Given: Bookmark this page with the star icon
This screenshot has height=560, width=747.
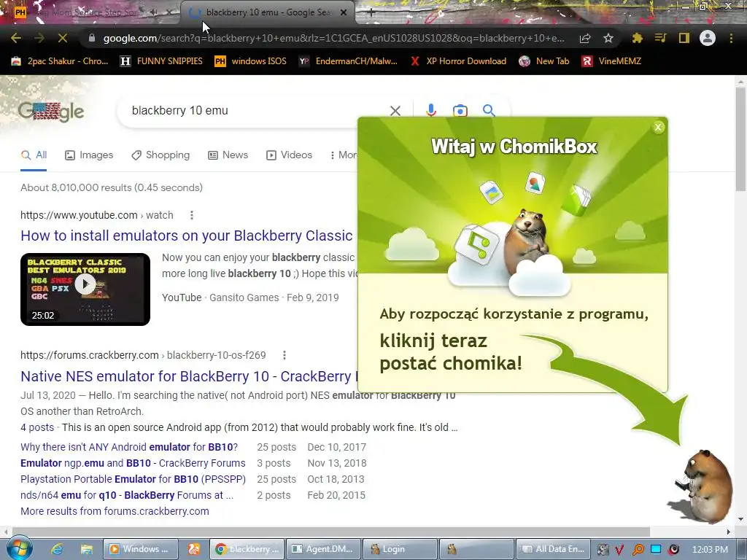Looking at the screenshot, I should 608,38.
